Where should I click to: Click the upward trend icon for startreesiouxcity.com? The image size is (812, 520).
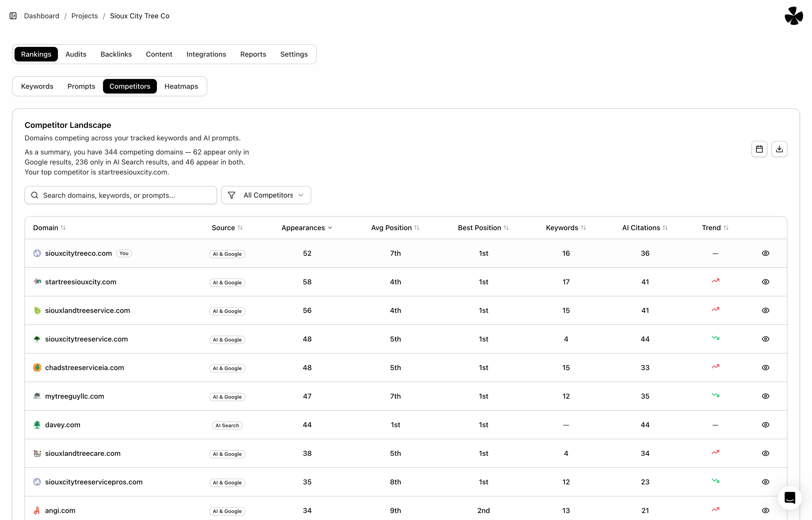[715, 281]
